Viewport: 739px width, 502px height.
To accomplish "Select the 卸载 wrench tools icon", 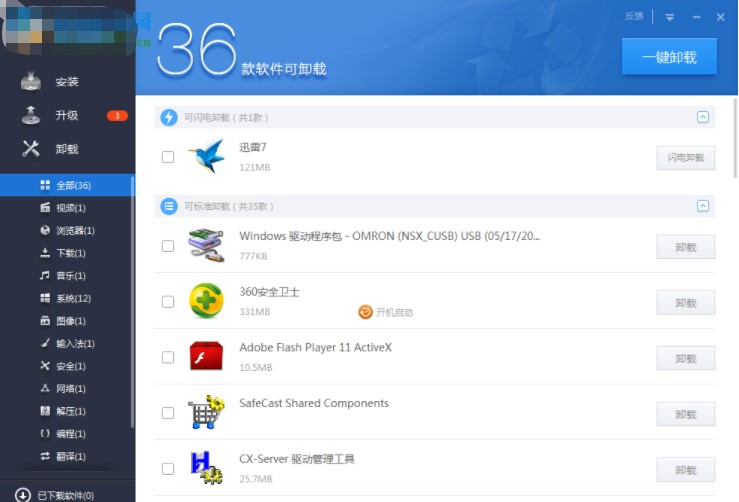I will coord(31,149).
